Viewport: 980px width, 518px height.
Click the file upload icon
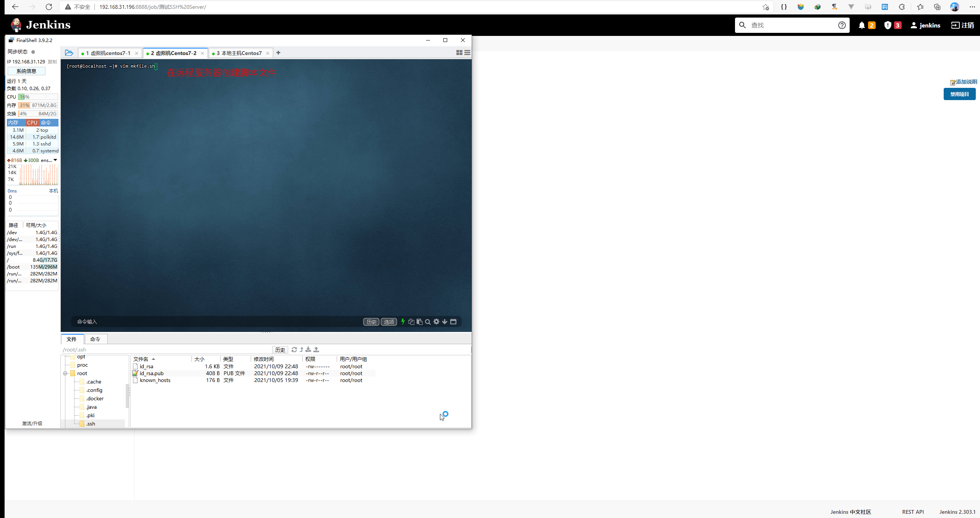tap(316, 350)
